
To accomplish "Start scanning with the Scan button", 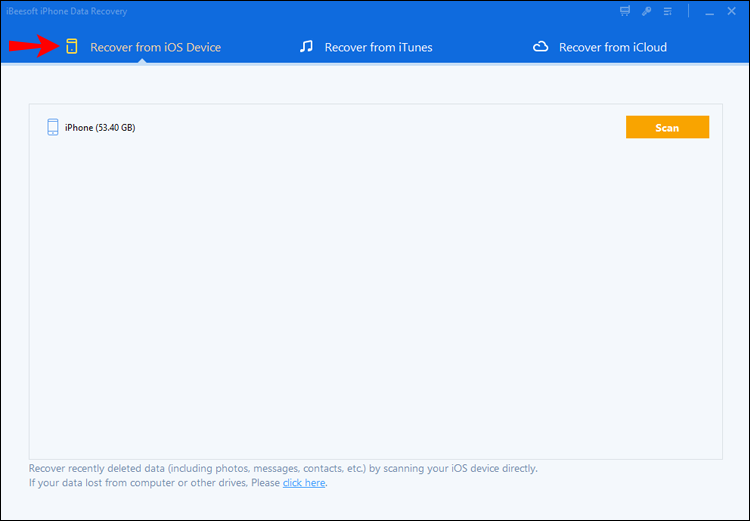I will (x=667, y=127).
